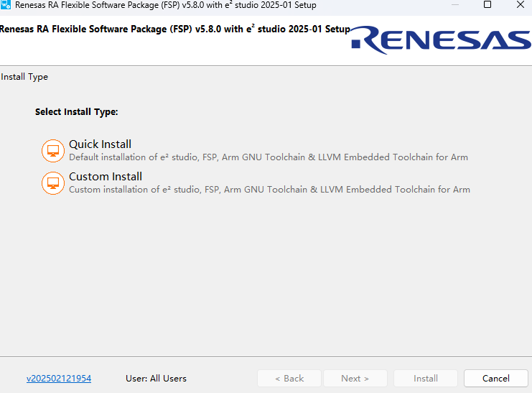Click the Custom installation description text
The image size is (532, 393).
(x=269, y=190)
